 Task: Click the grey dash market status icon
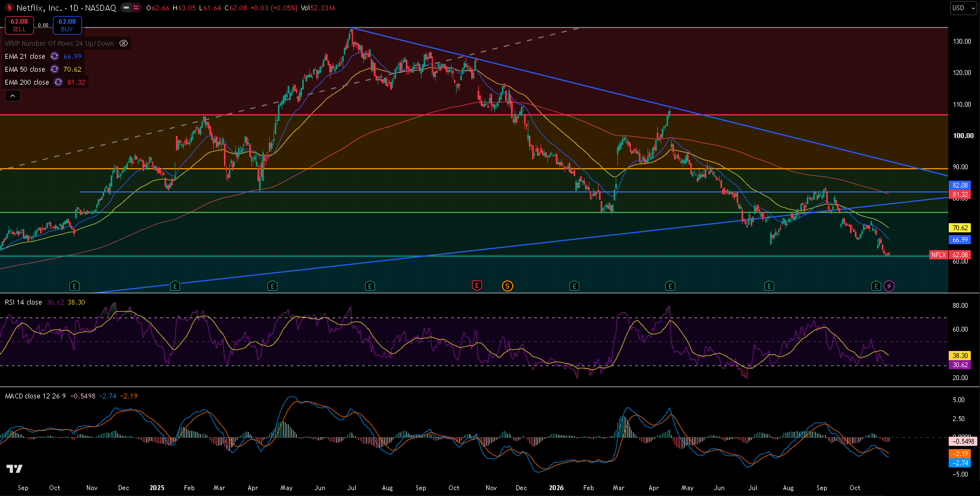[126, 8]
